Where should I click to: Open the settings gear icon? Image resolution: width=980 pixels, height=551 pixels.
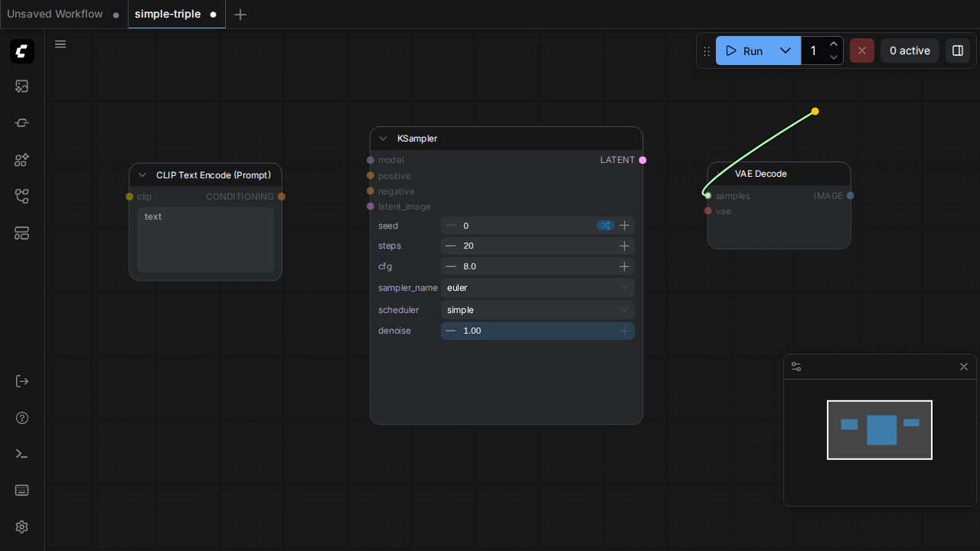pos(22,527)
